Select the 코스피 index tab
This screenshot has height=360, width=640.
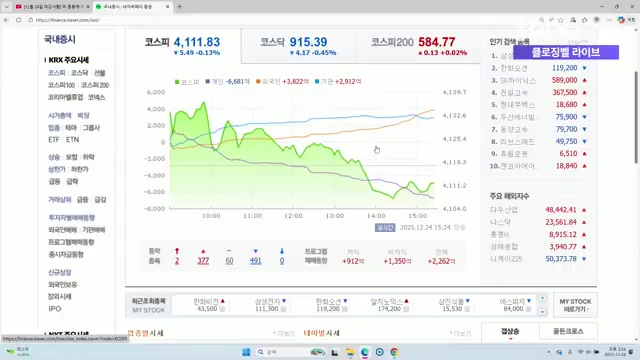[x=183, y=46]
